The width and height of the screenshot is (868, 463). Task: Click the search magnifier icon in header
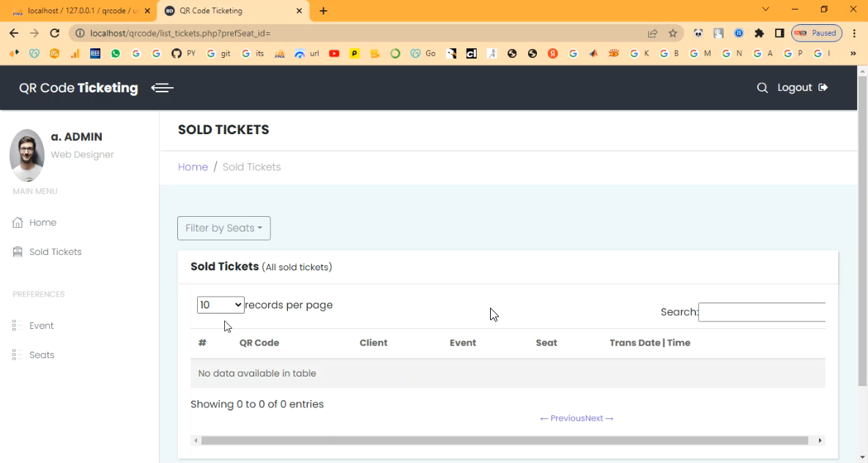coord(762,88)
